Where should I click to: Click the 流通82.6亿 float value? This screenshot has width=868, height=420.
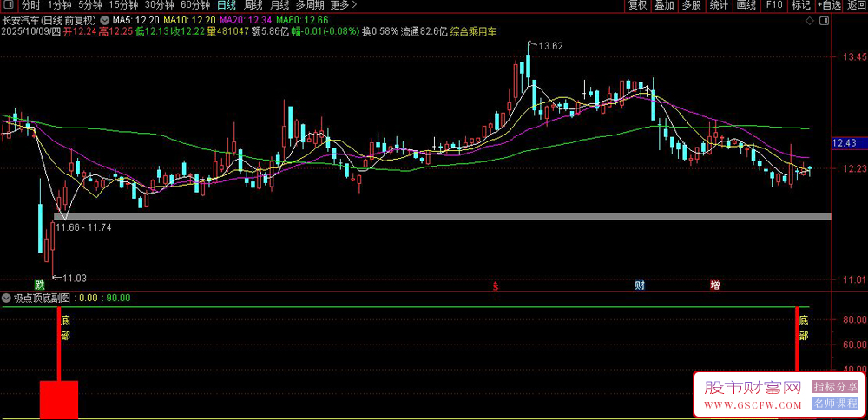tap(424, 31)
